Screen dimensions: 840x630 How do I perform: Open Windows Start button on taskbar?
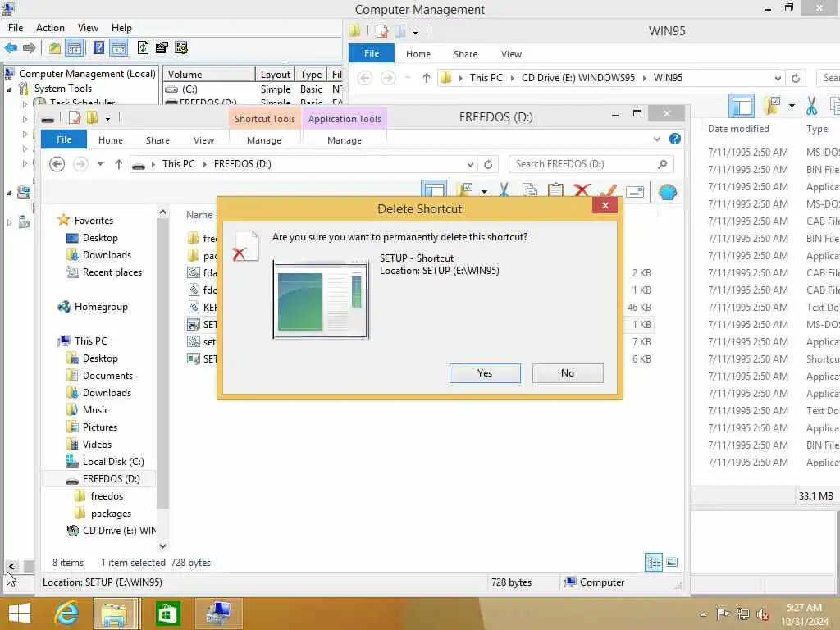[x=20, y=614]
